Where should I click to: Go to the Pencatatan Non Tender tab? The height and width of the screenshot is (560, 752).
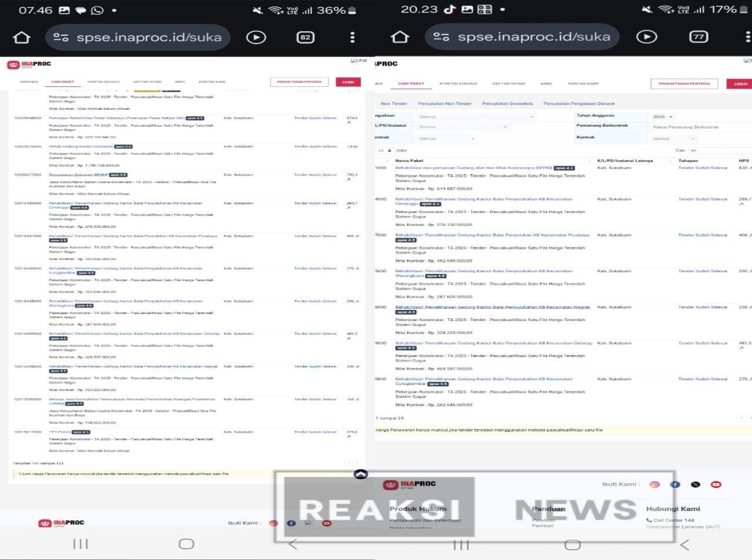(444, 103)
